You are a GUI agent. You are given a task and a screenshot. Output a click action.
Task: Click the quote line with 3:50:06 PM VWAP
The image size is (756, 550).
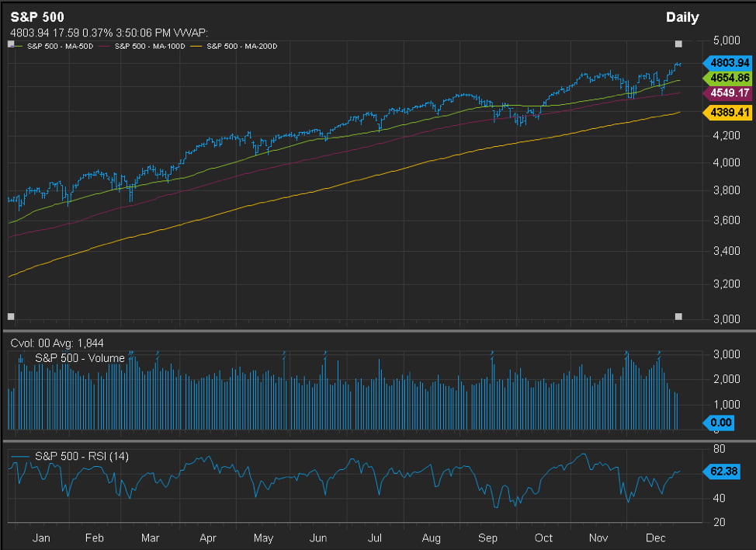tap(109, 33)
